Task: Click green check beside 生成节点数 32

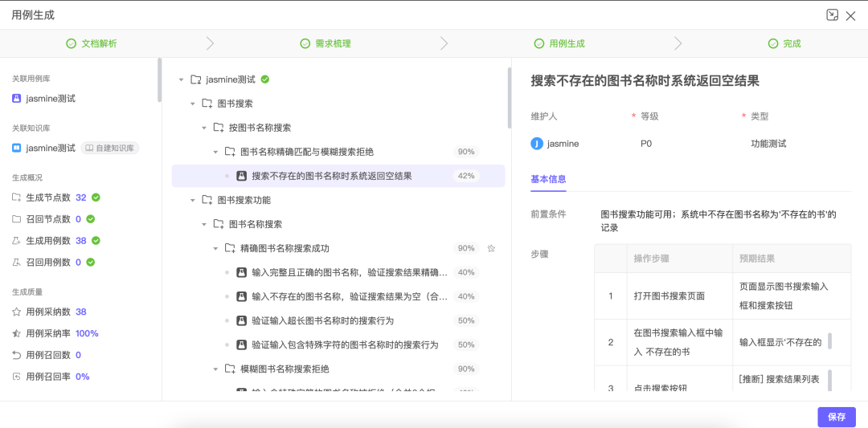Action: coord(96,198)
